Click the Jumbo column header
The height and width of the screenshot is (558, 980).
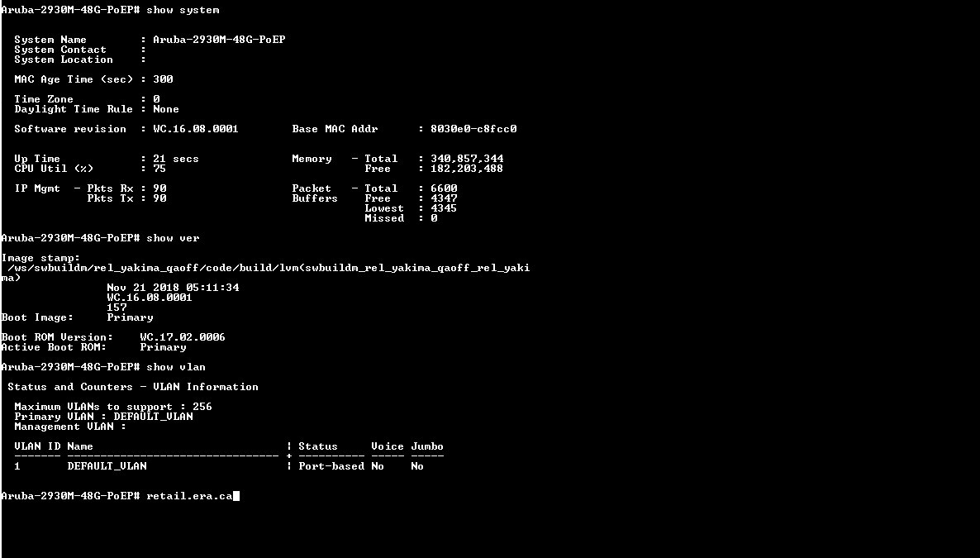(427, 446)
